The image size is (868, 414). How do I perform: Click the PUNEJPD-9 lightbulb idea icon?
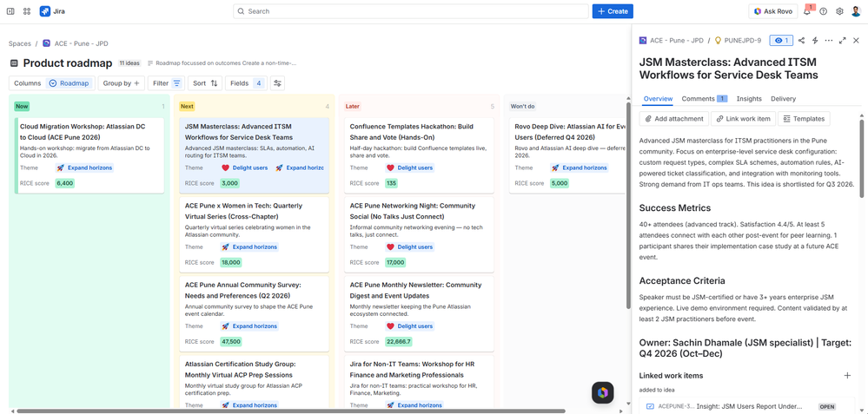coord(718,40)
